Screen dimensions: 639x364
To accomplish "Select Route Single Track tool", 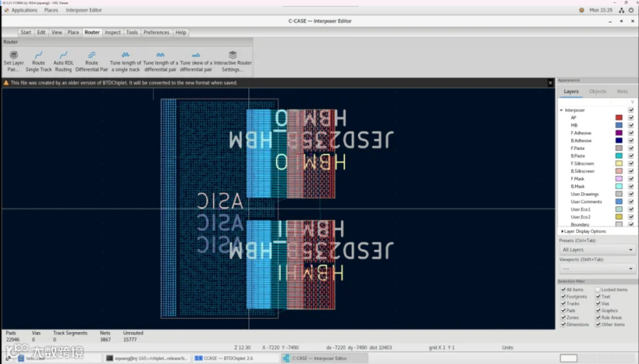I will [x=39, y=61].
